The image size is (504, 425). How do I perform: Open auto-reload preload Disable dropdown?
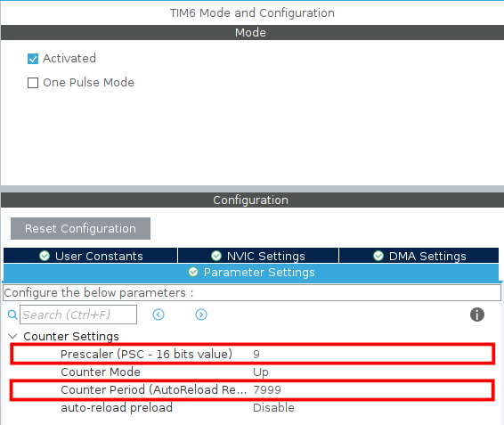pyautogui.click(x=373, y=408)
